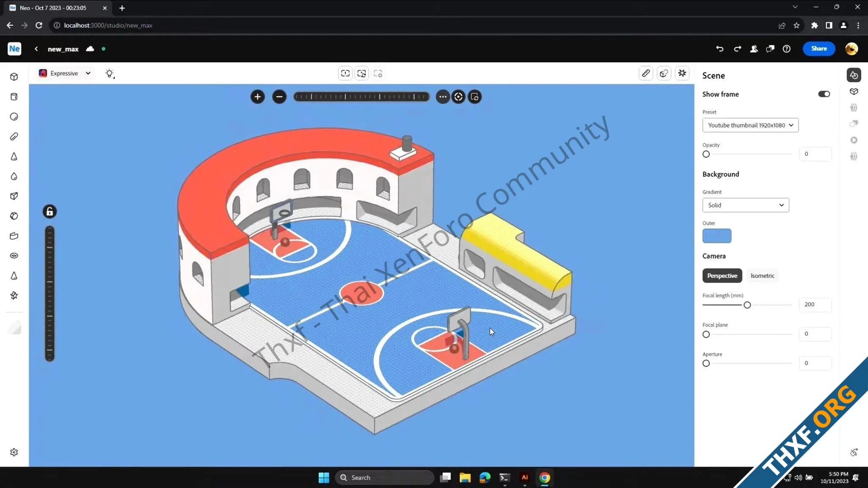The width and height of the screenshot is (868, 488).
Task: Click the Focal length slider handle
Action: click(747, 305)
